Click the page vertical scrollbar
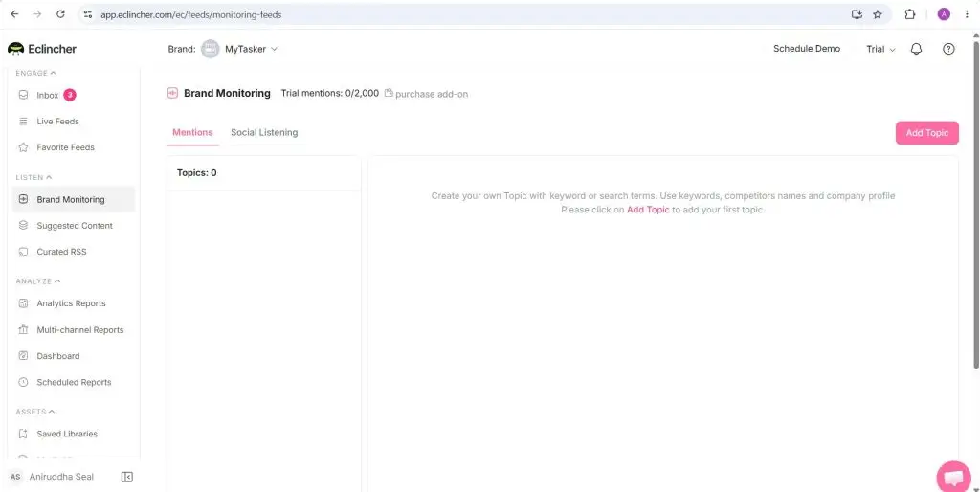The image size is (980, 492). (x=975, y=204)
